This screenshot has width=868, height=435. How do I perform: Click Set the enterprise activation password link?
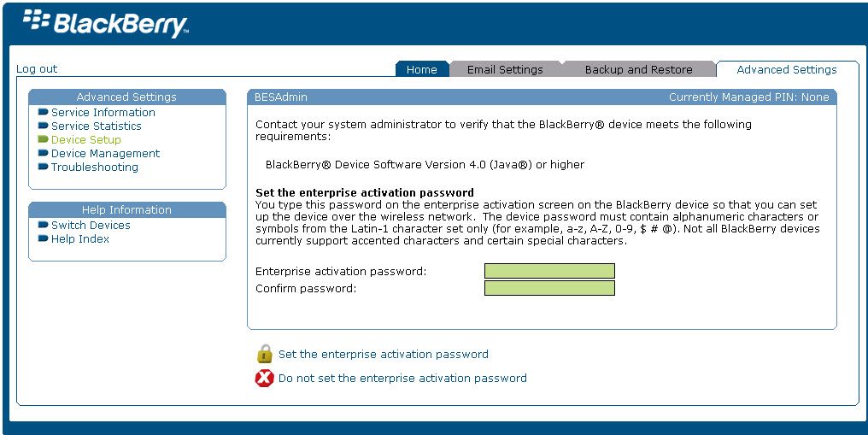click(383, 354)
